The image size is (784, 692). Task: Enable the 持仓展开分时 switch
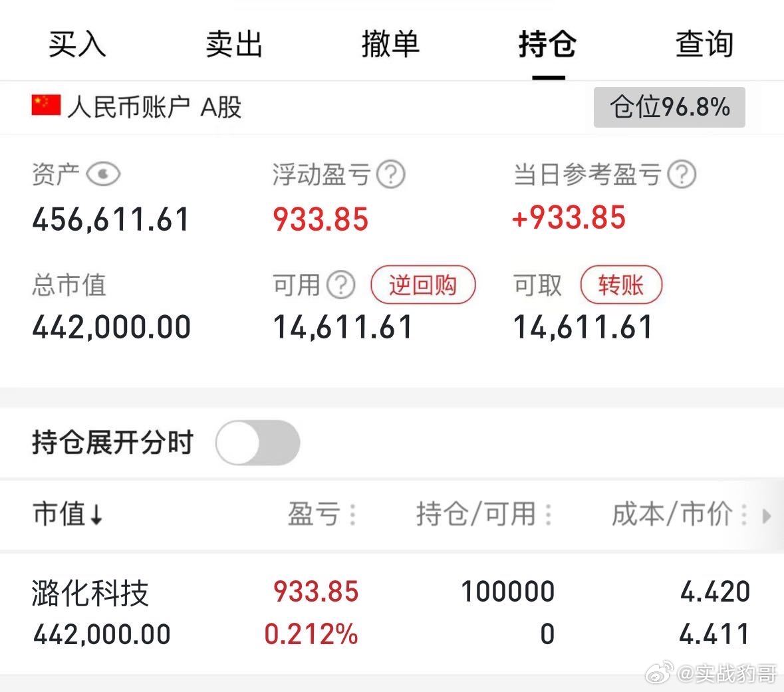coord(257,441)
